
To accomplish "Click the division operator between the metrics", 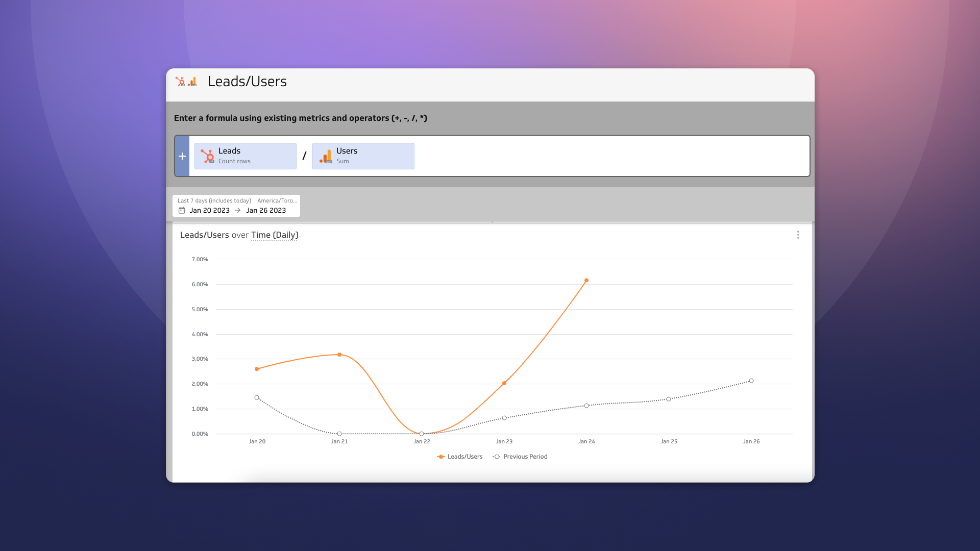I will click(305, 156).
